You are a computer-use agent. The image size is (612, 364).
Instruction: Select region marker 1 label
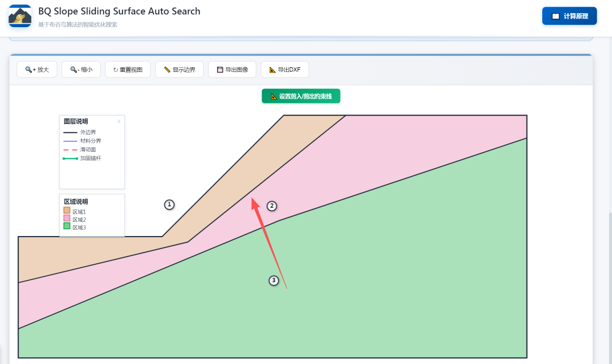point(169,204)
